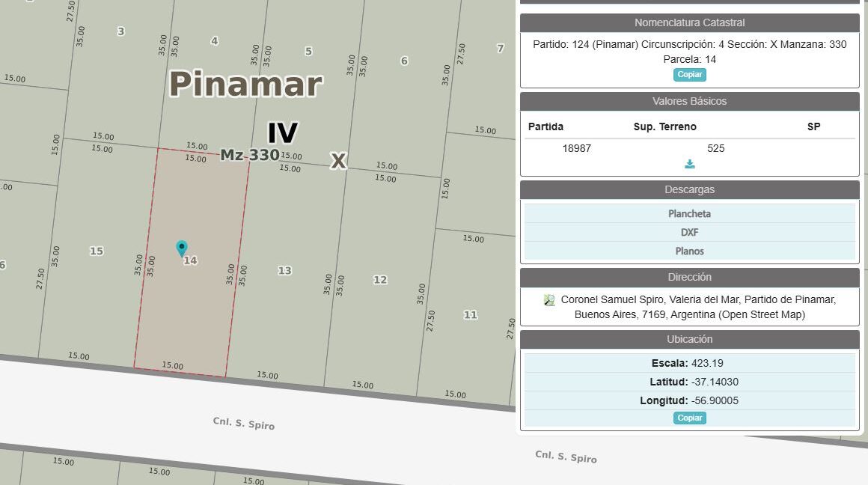This screenshot has width=868, height=485.
Task: Select parcel 7 on the map
Action: pyautogui.click(x=501, y=48)
